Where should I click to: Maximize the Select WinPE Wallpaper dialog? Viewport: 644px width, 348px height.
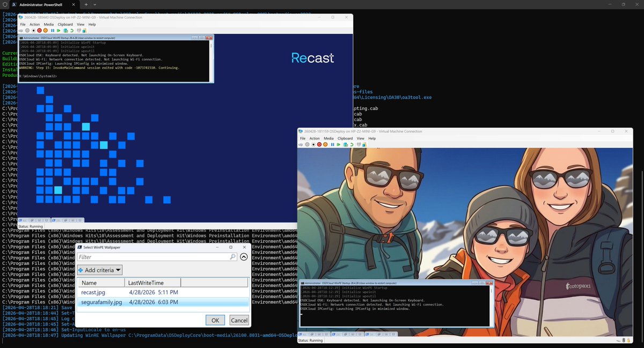[231, 247]
